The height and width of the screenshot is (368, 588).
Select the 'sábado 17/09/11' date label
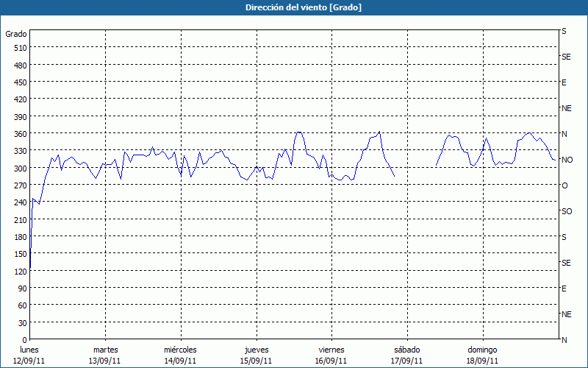pos(406,355)
